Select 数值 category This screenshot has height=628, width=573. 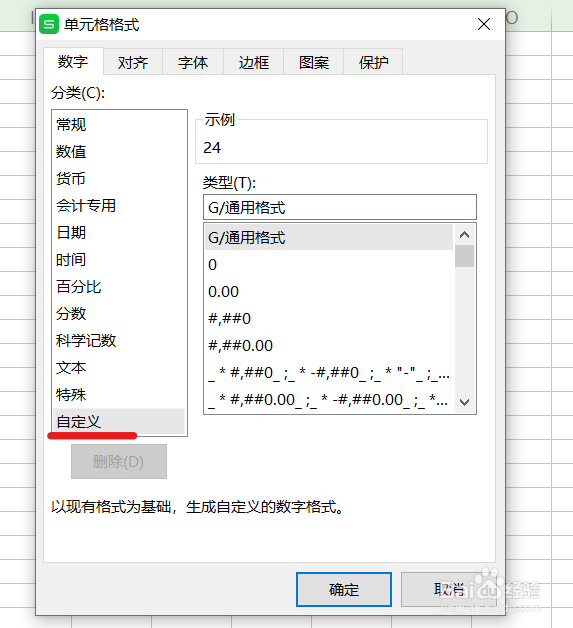pos(119,152)
